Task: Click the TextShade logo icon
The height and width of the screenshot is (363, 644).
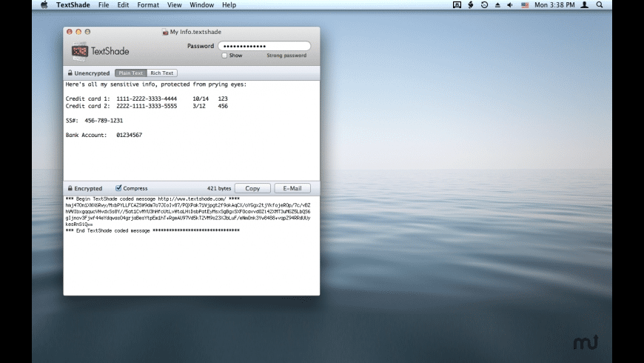Action: (80, 51)
